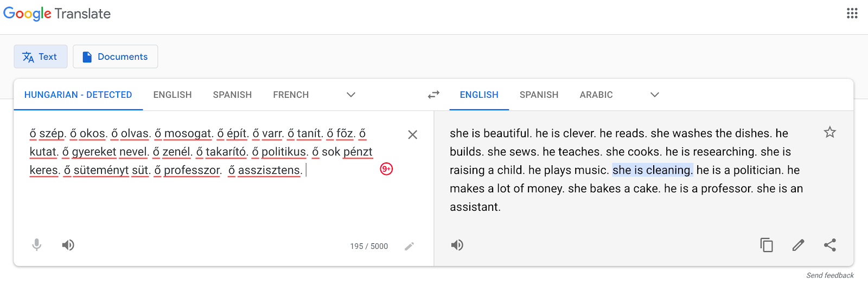
Task: Start voice input with microphone
Action: point(37,245)
